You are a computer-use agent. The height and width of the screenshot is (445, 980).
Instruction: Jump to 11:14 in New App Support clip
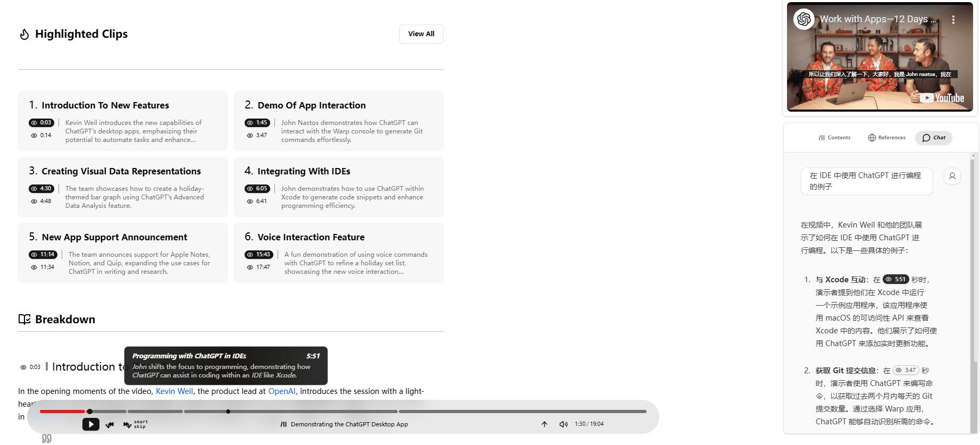pyautogui.click(x=43, y=255)
